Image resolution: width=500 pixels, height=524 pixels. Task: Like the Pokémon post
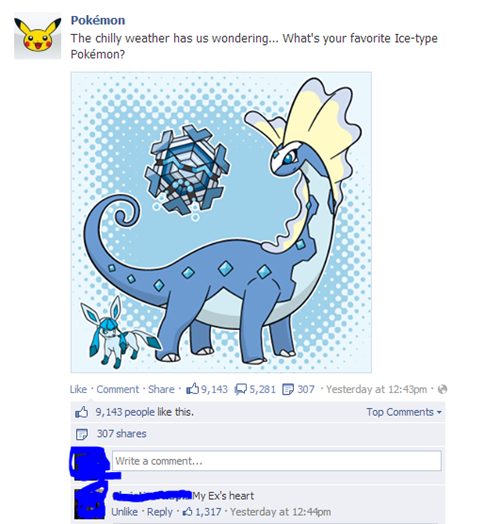pos(78,389)
